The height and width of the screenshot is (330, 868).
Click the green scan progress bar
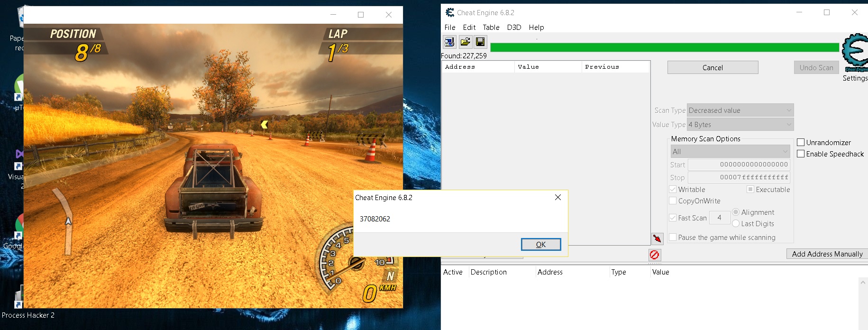coord(665,47)
